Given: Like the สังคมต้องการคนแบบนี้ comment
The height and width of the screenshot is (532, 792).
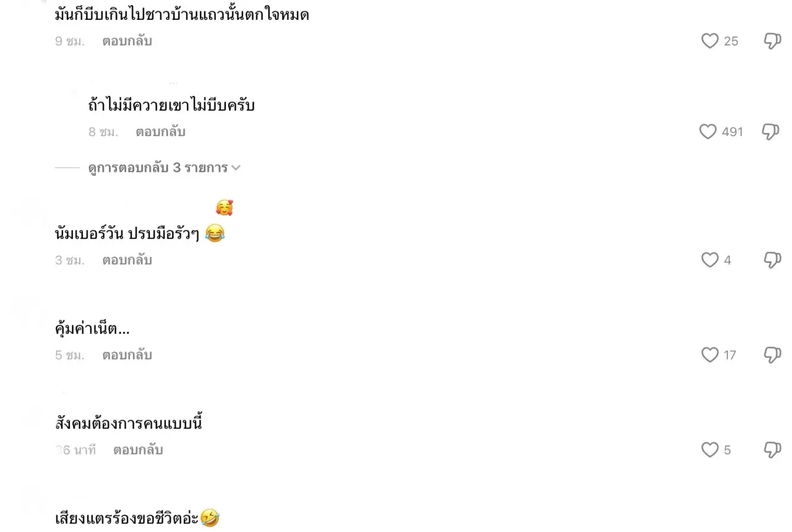Looking at the screenshot, I should [x=709, y=450].
